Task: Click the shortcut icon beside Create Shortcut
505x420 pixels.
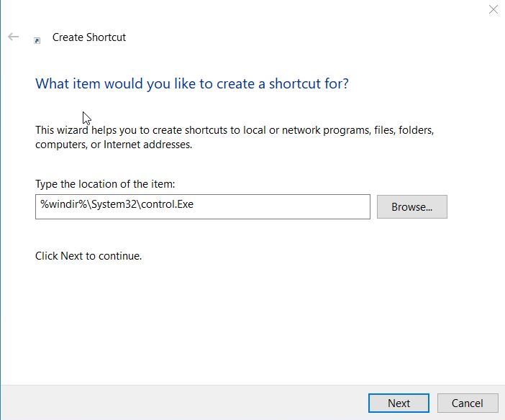Action: pyautogui.click(x=37, y=40)
